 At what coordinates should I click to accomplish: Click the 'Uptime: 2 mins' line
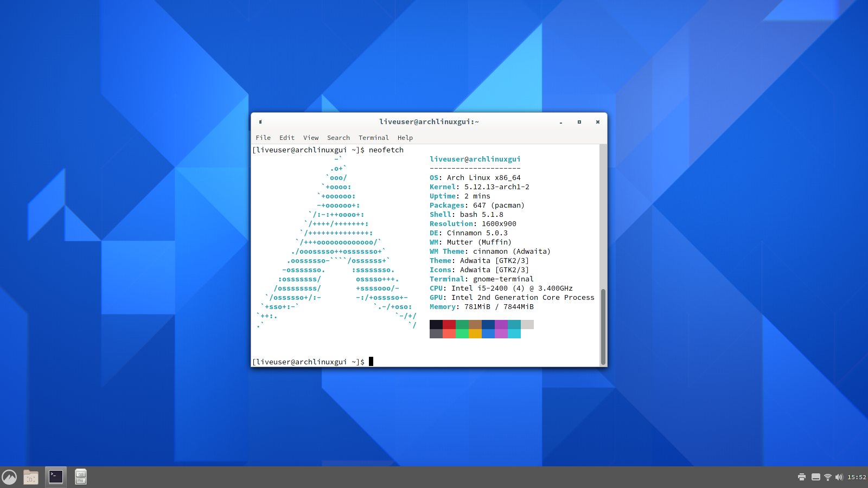click(460, 196)
